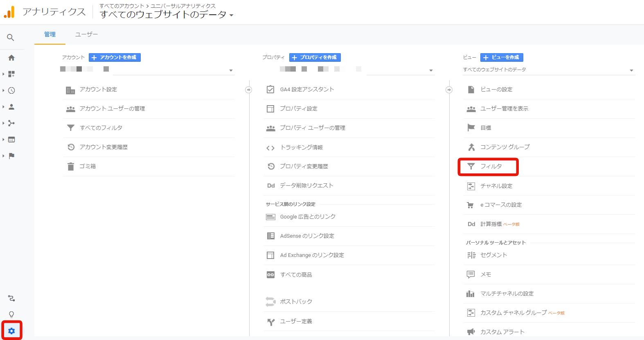Expand the Customization sidebar section arrow
Screen dimensions: 644x340
[3, 74]
